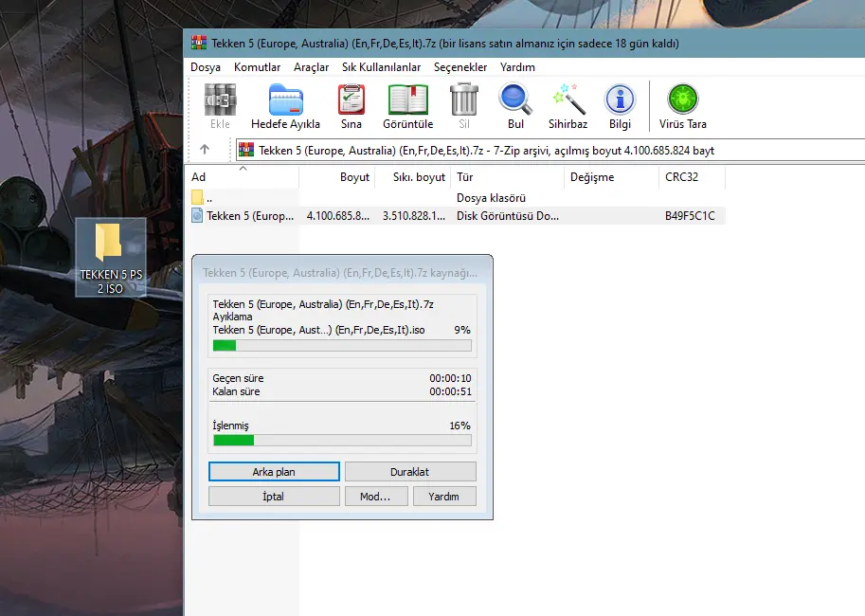Cancel extraction with İptal button
The height and width of the screenshot is (616, 865).
[274, 497]
